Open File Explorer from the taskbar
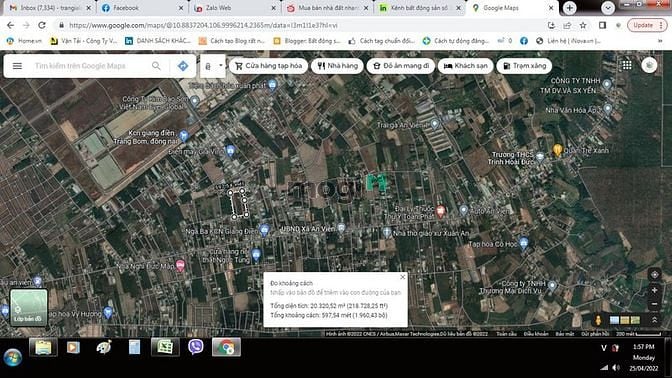Image resolution: width=672 pixels, height=378 pixels. click(43, 348)
